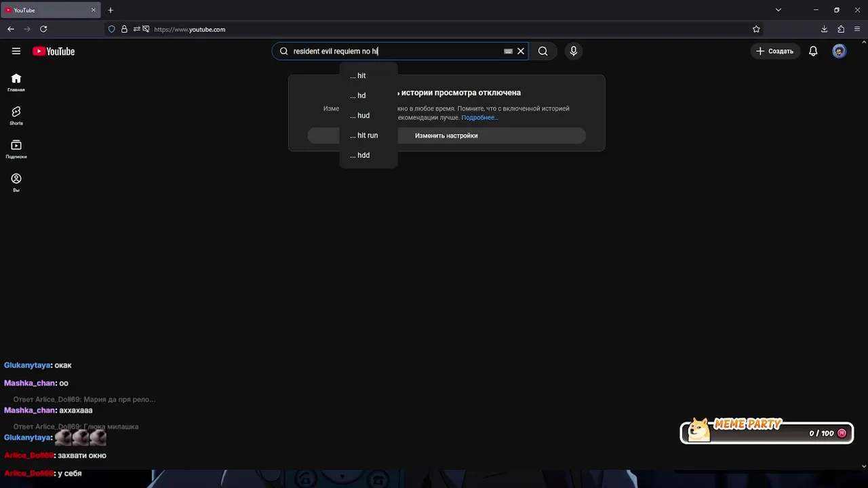The height and width of the screenshot is (488, 868).
Task: Click the address bar URL youtube.com
Action: pos(189,29)
